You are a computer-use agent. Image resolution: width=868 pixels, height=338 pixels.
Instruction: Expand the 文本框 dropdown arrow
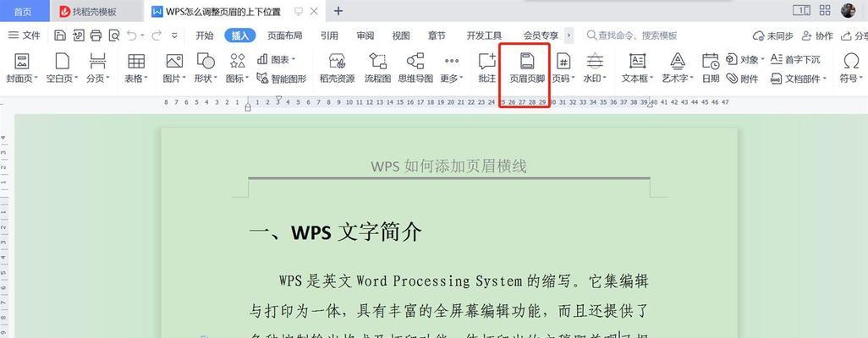click(652, 79)
